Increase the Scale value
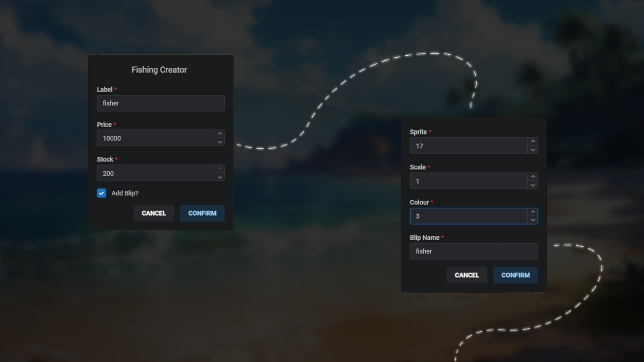The width and height of the screenshot is (644, 362). (x=533, y=176)
